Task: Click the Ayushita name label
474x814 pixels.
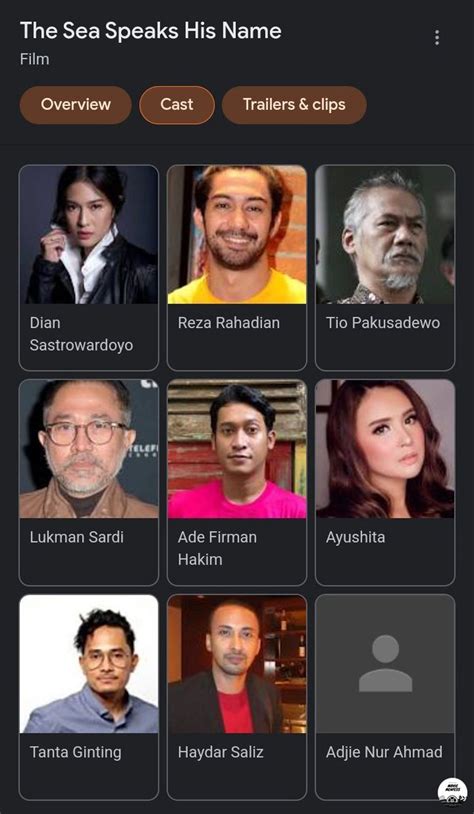Action: [356, 537]
